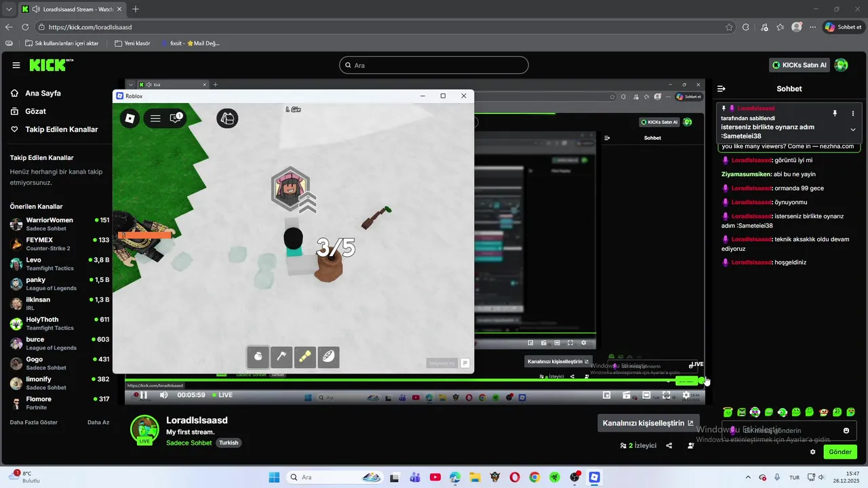This screenshot has width=868, height=488.
Task: Refresh the kick.com page
Action: tap(25, 27)
